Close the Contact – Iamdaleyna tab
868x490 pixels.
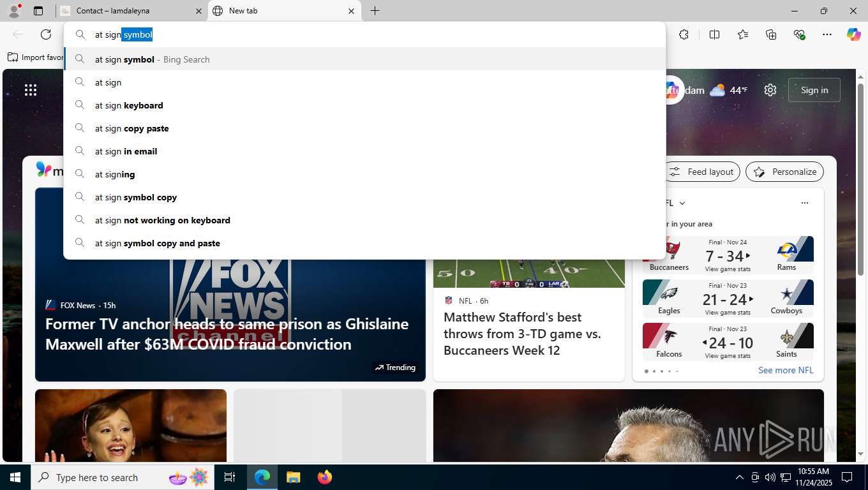click(198, 11)
